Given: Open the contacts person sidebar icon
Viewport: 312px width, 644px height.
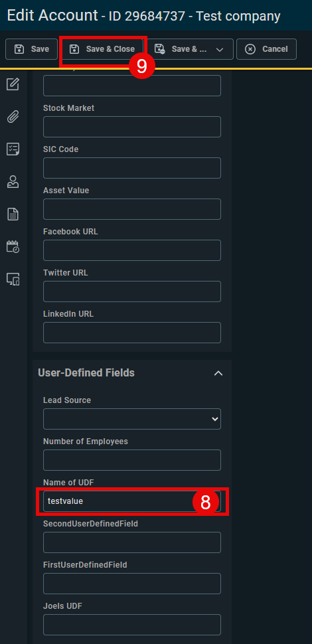Looking at the screenshot, I should coord(13,181).
